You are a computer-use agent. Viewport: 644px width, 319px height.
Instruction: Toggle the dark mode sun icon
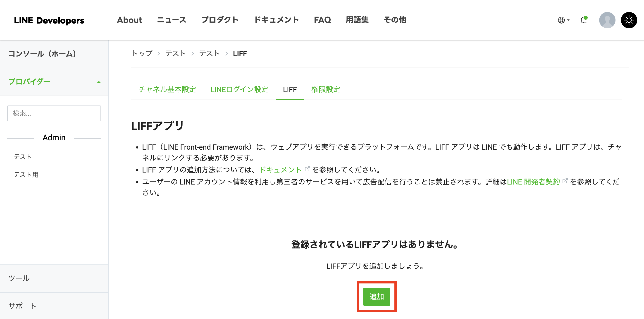coord(629,20)
